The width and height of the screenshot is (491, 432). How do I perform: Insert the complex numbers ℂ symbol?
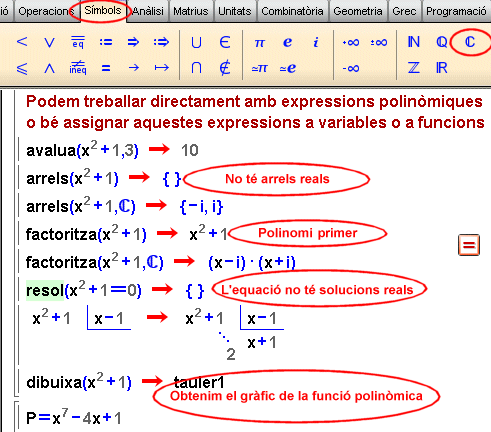tap(469, 42)
